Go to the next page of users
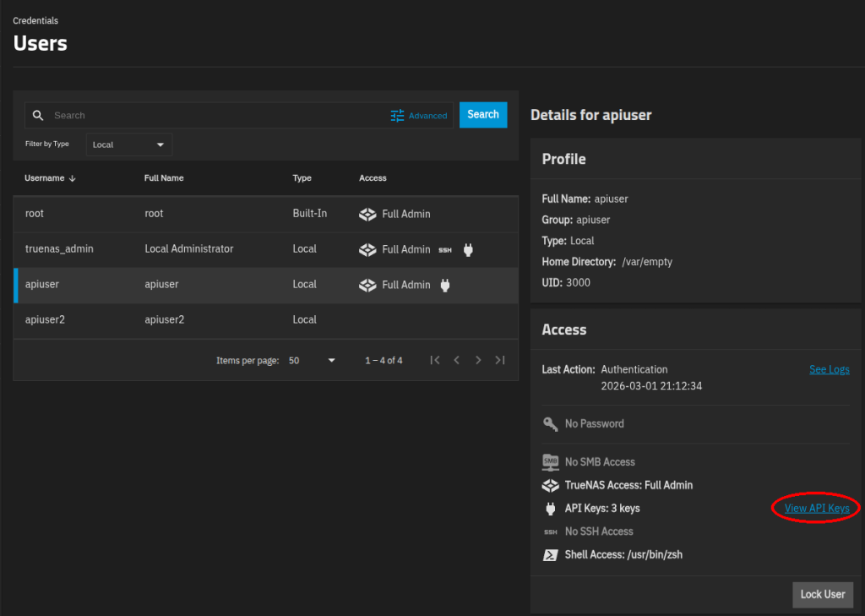 [x=478, y=360]
